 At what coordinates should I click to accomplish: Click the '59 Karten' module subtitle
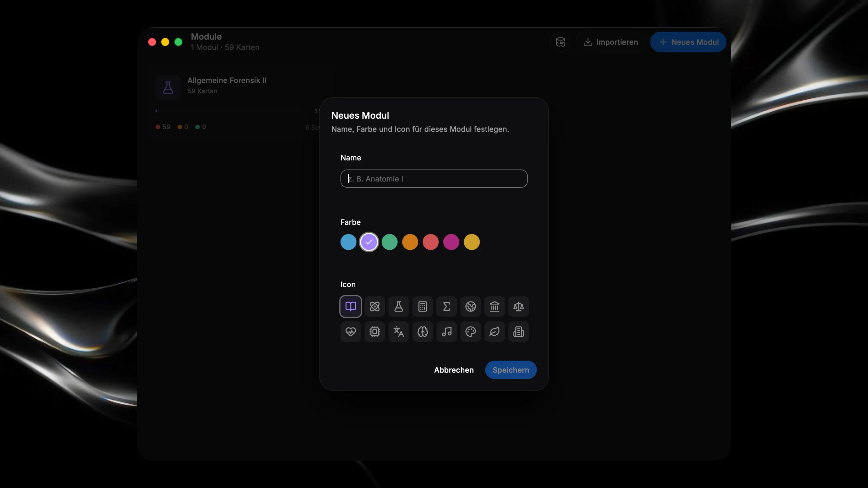click(x=202, y=91)
